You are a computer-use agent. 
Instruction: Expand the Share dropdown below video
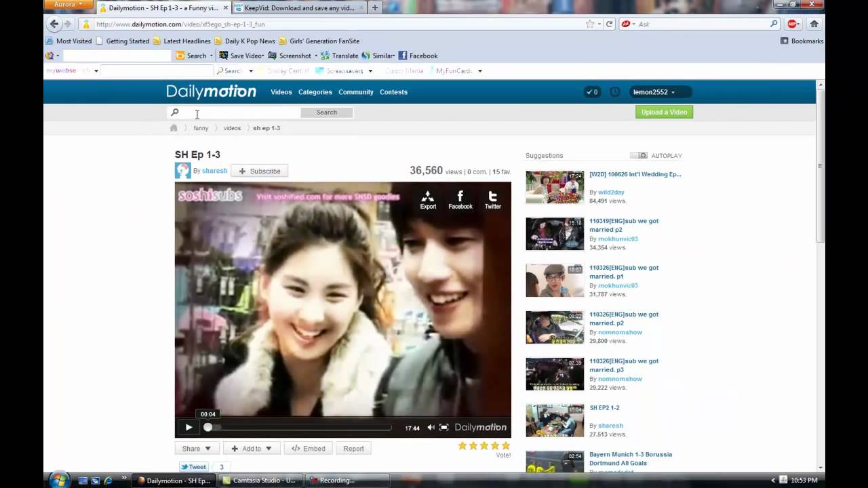197,449
